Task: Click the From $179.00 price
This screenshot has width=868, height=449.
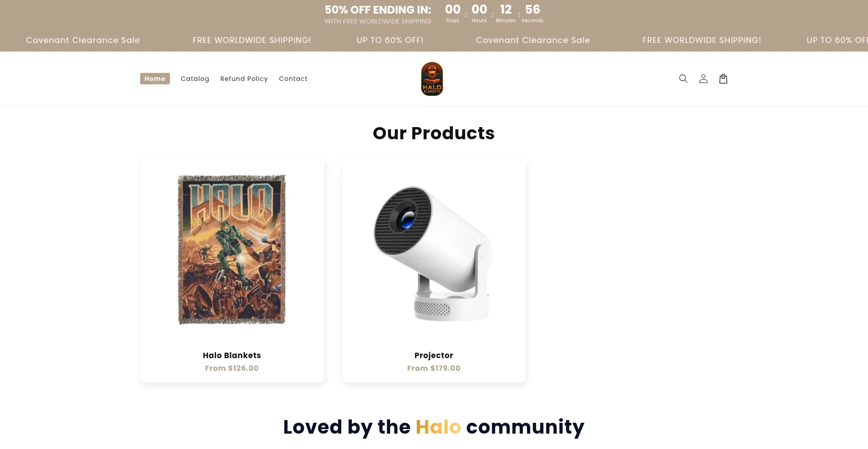Action: click(x=434, y=368)
